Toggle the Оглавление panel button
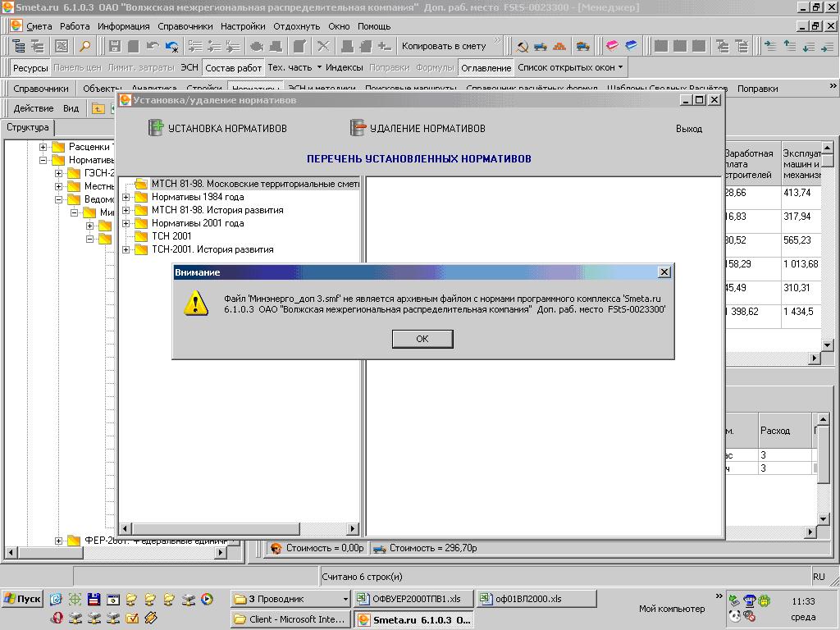840x630 pixels. (486, 68)
